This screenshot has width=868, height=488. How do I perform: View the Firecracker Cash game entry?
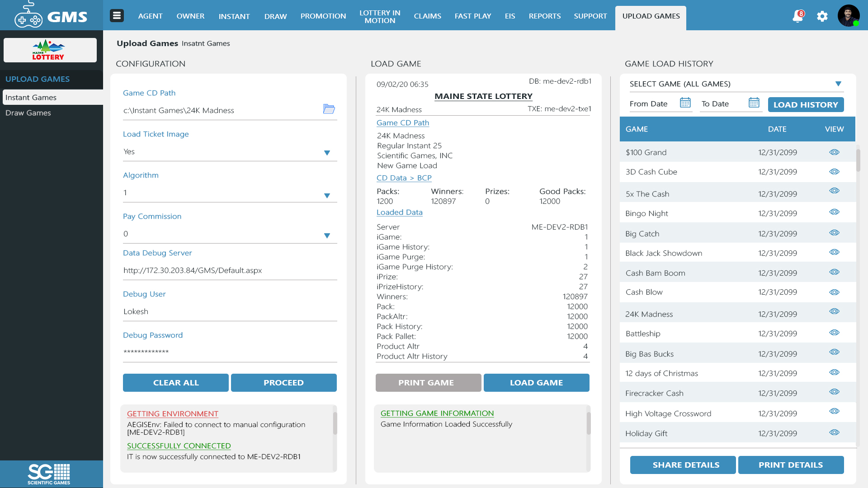click(834, 392)
